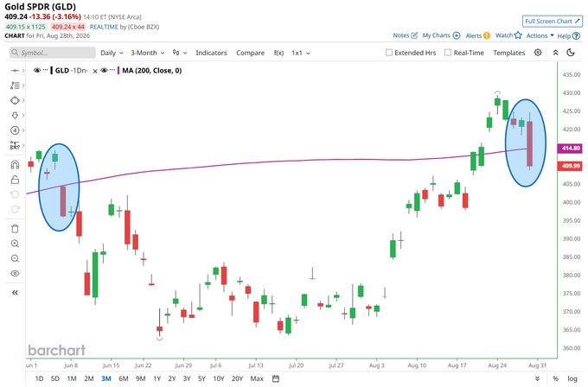Viewport: 588px width, 387px height.
Task: Open Full Screen Chart
Action: tap(553, 22)
